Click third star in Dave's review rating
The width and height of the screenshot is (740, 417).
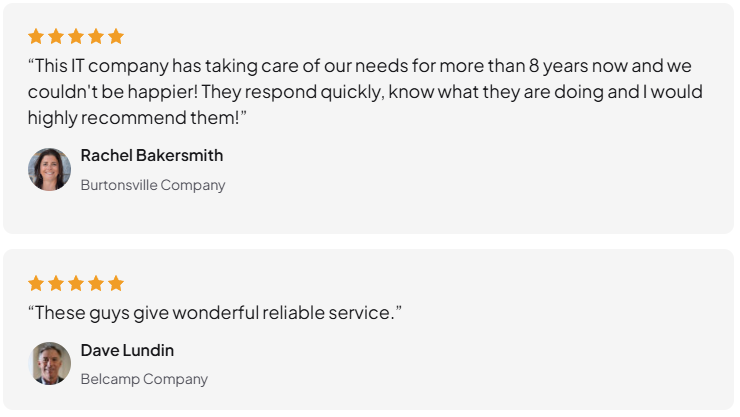click(x=76, y=284)
